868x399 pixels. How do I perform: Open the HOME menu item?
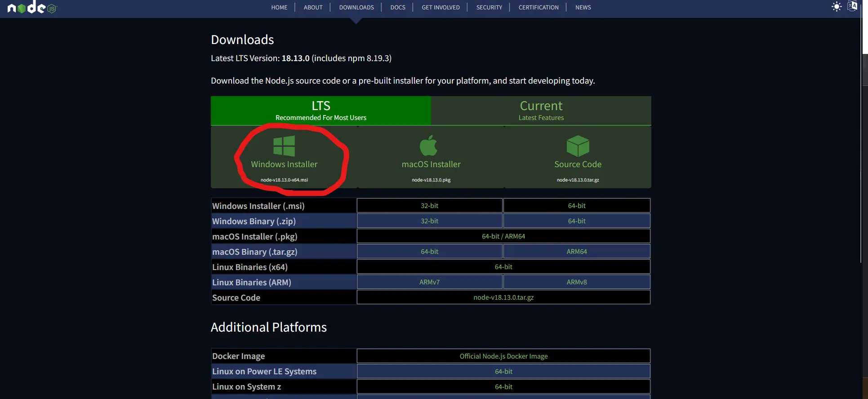point(279,7)
